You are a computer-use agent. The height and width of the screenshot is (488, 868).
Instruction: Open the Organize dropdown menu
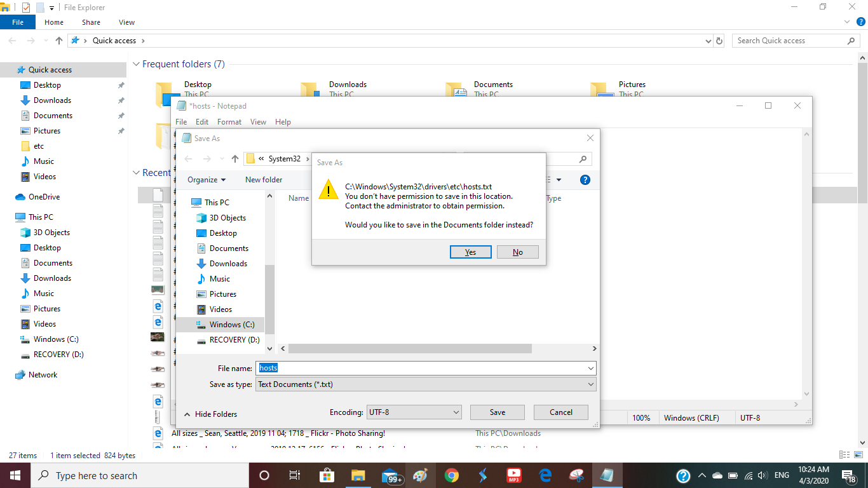pos(207,180)
